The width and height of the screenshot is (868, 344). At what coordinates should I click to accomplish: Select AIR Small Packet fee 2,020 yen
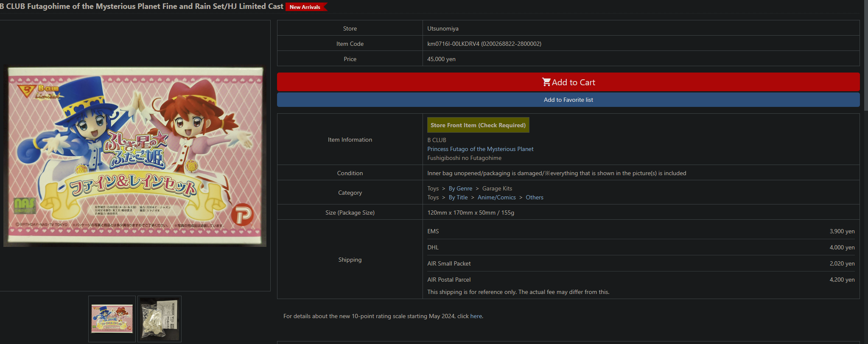click(x=842, y=263)
